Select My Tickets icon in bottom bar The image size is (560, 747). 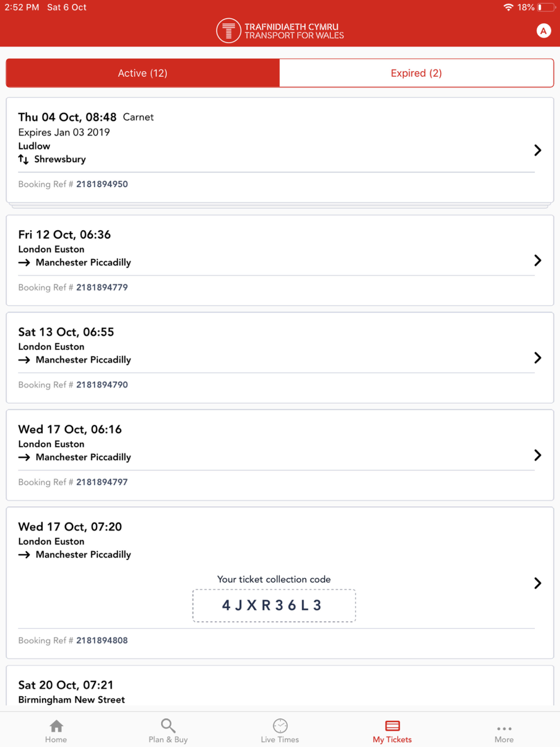[393, 726]
